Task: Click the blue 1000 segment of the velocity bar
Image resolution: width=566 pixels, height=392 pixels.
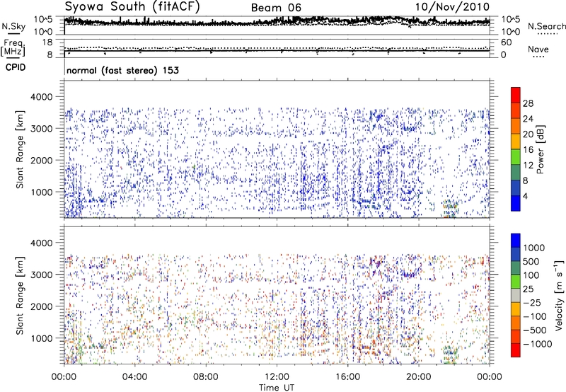Action: tap(516, 241)
